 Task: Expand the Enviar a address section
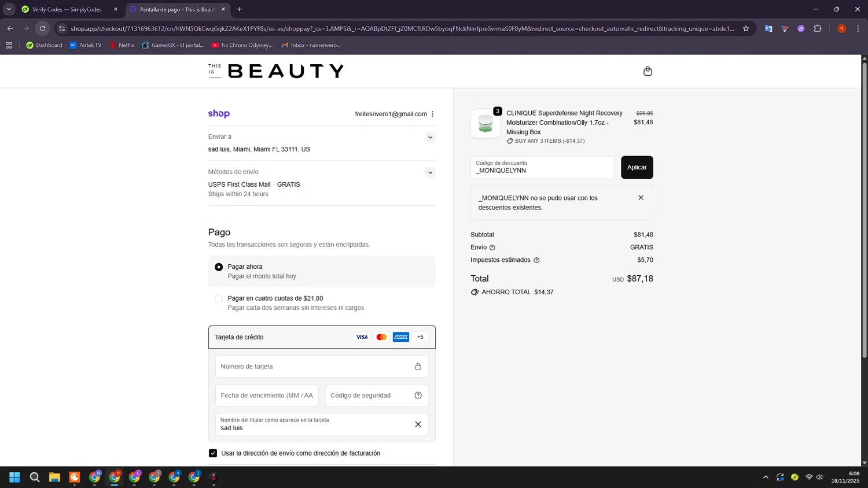point(430,138)
